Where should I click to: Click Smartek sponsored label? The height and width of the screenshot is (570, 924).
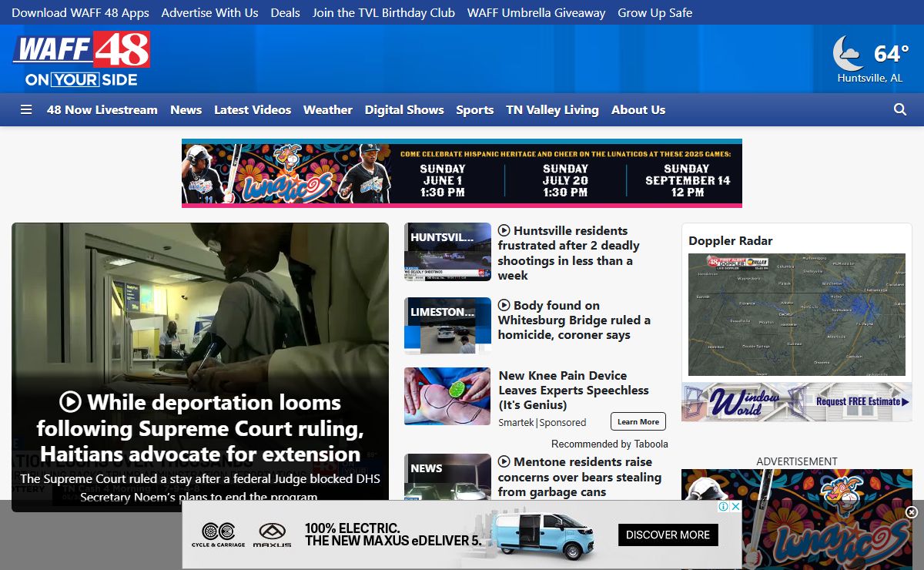542,422
